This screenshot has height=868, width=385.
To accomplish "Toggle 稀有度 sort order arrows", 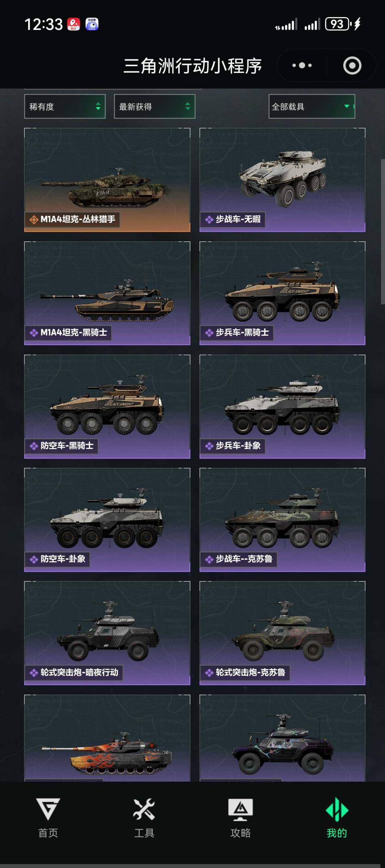I will tap(98, 106).
